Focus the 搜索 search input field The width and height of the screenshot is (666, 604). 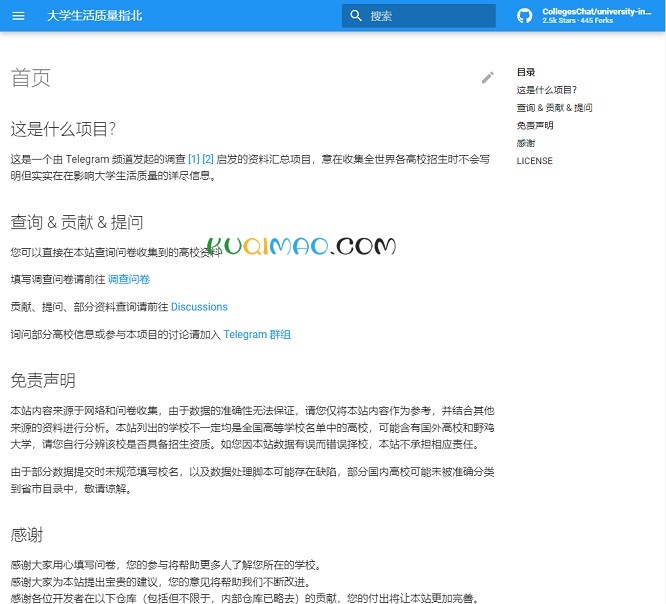(x=419, y=16)
